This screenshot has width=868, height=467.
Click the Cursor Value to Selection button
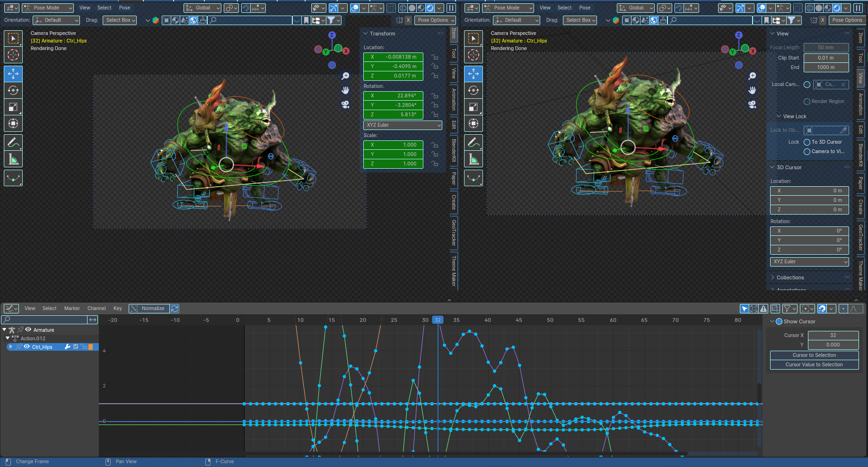(x=814, y=365)
